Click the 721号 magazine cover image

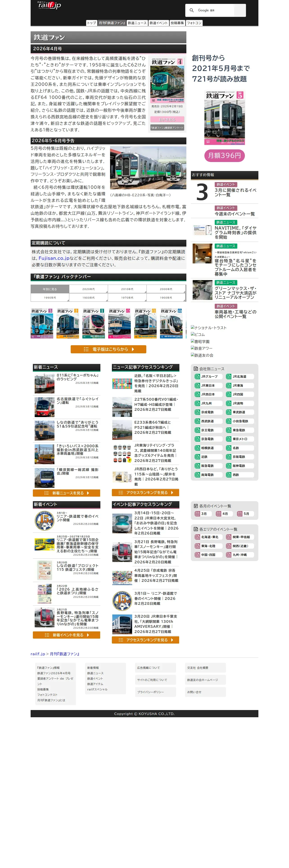pos(224,118)
